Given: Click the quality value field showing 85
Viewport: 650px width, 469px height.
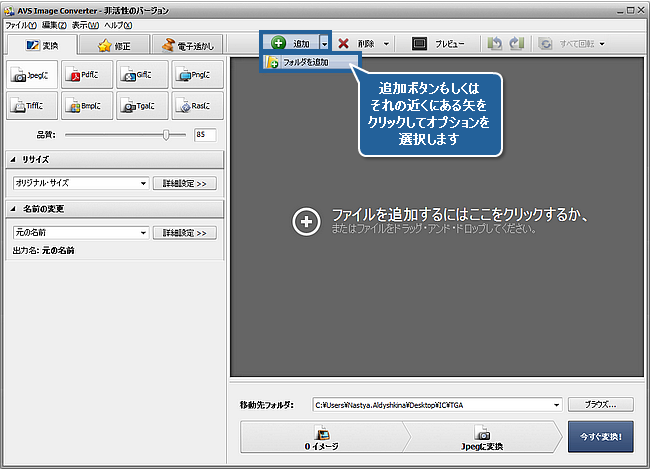Looking at the screenshot, I should (205, 135).
